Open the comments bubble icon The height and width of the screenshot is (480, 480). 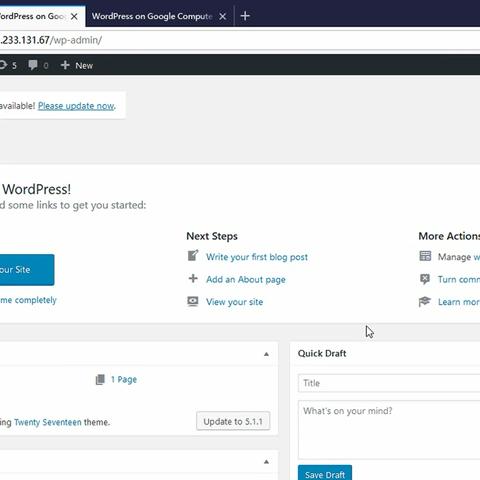coord(33,65)
